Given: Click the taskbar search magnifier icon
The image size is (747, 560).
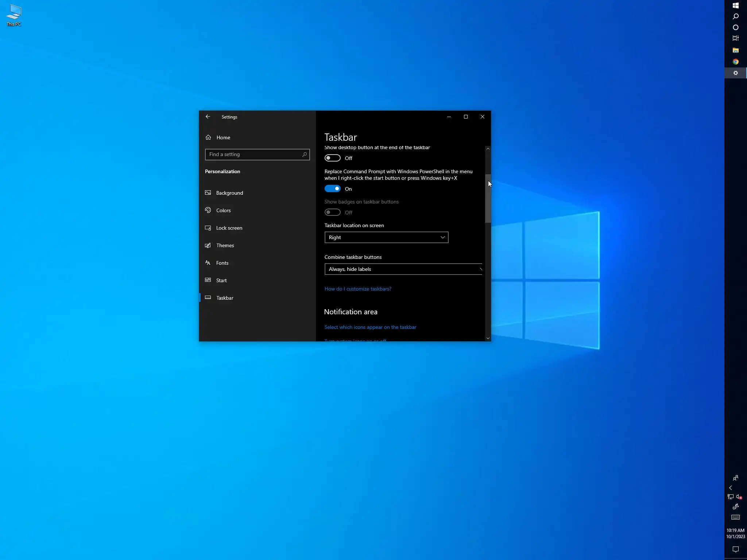Looking at the screenshot, I should coord(735,16).
